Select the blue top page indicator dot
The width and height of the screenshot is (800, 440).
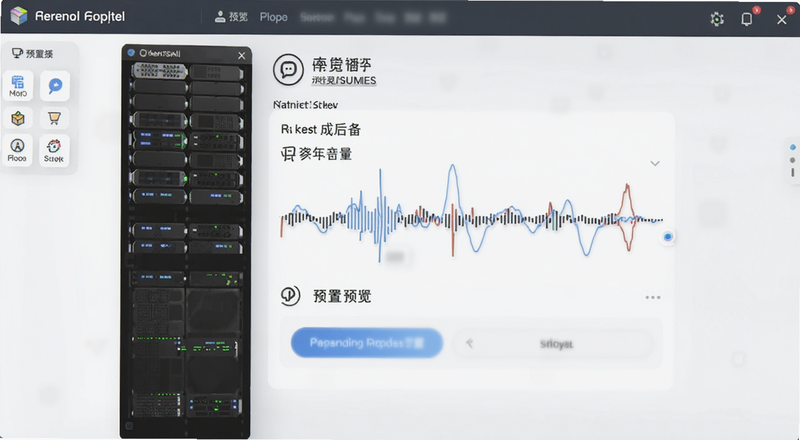tap(792, 147)
